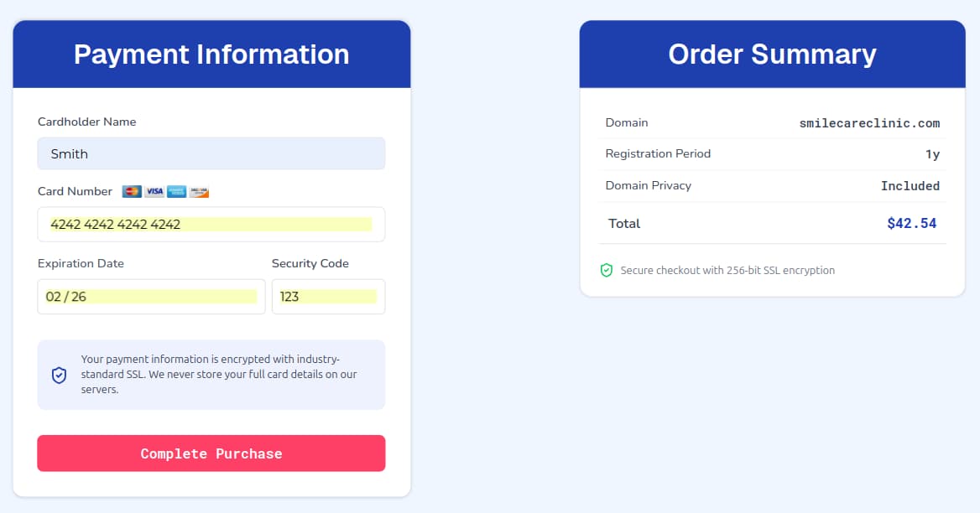Screen dimensions: 980x513
Task: Select the Discover card brand icon
Action: (x=198, y=191)
